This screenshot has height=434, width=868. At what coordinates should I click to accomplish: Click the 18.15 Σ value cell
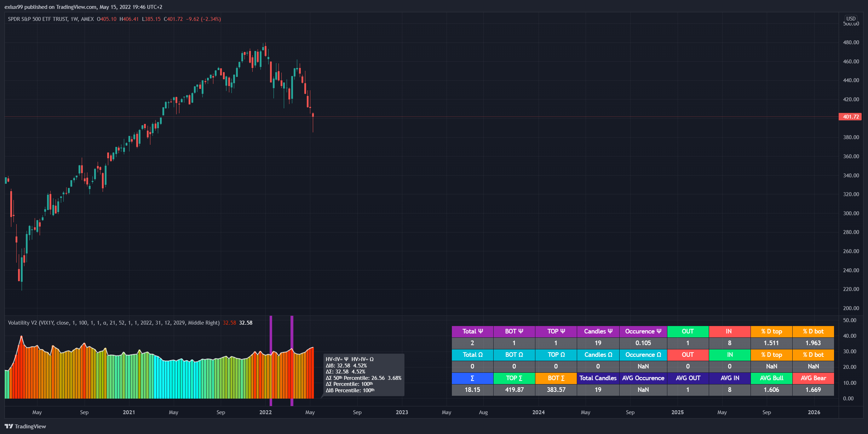(472, 390)
